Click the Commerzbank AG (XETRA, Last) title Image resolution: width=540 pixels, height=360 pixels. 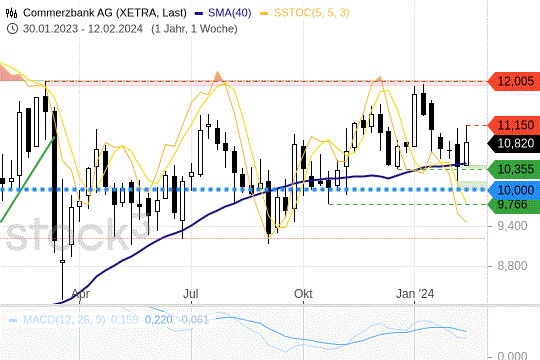(105, 13)
